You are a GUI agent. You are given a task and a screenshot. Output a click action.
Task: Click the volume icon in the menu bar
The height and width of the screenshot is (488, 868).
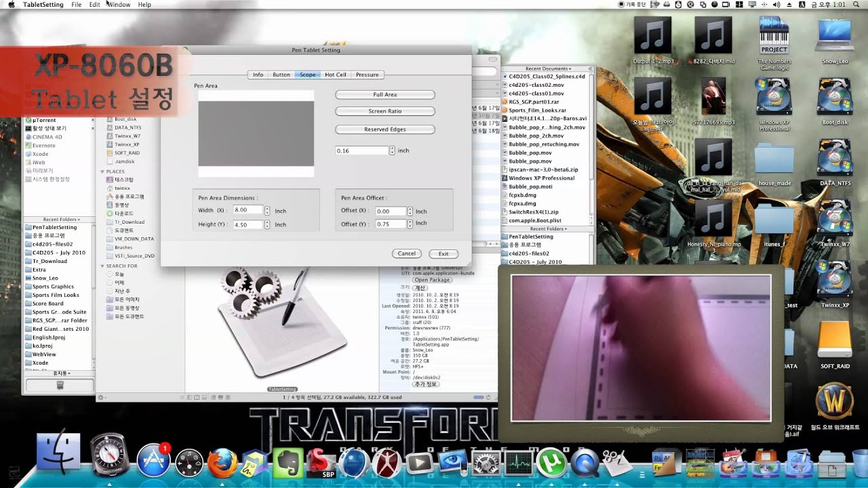(776, 4)
